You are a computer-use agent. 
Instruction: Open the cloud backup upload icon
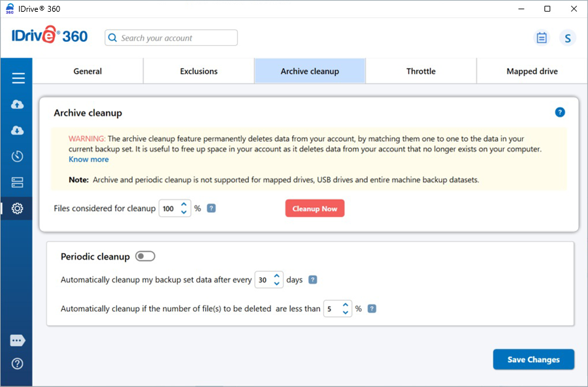(18, 105)
